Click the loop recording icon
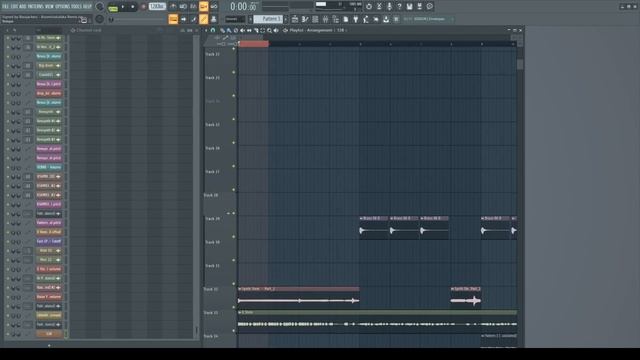Screen dimensions: 640x360 [213, 7]
